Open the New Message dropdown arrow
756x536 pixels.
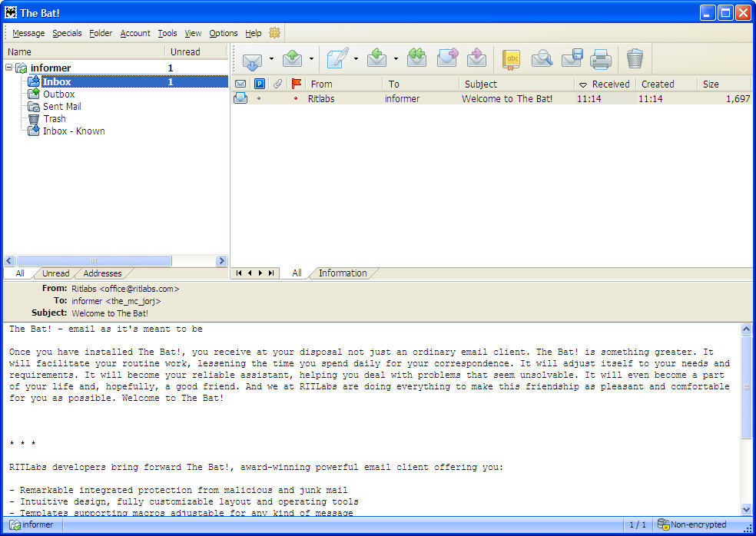pyautogui.click(x=356, y=59)
